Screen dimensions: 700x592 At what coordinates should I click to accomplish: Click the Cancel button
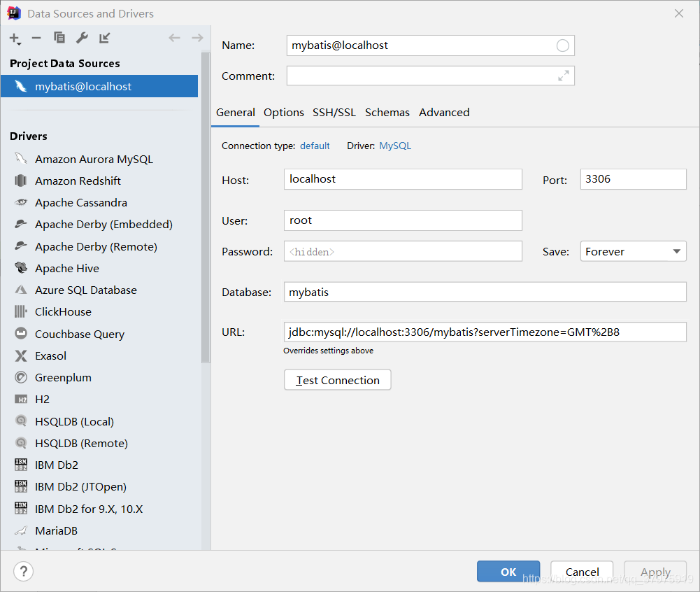point(582,572)
